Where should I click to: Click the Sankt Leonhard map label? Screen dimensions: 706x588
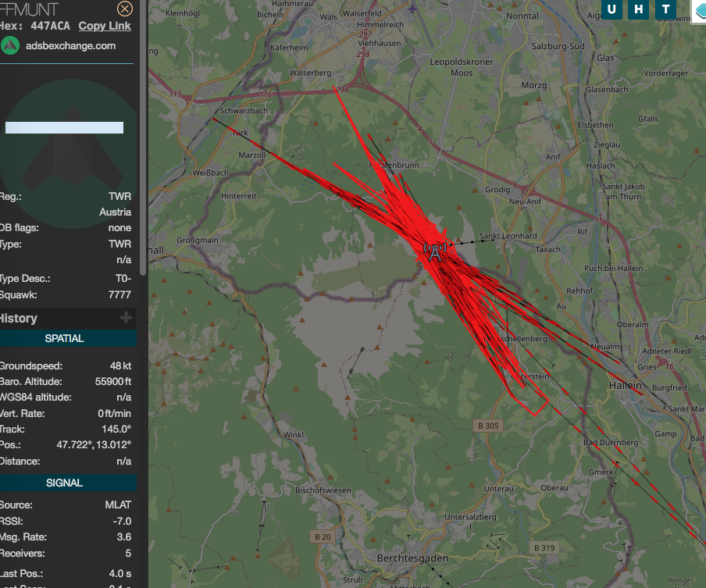(x=508, y=236)
